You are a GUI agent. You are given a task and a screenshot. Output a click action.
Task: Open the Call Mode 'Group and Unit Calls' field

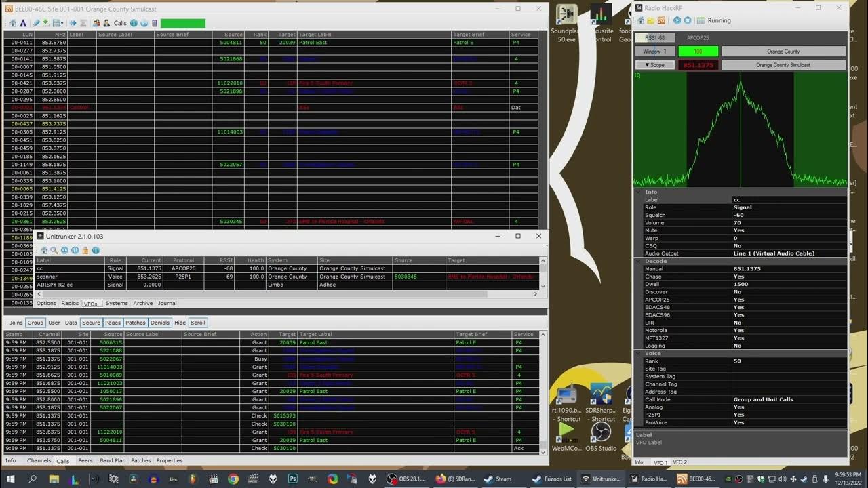[789, 399]
